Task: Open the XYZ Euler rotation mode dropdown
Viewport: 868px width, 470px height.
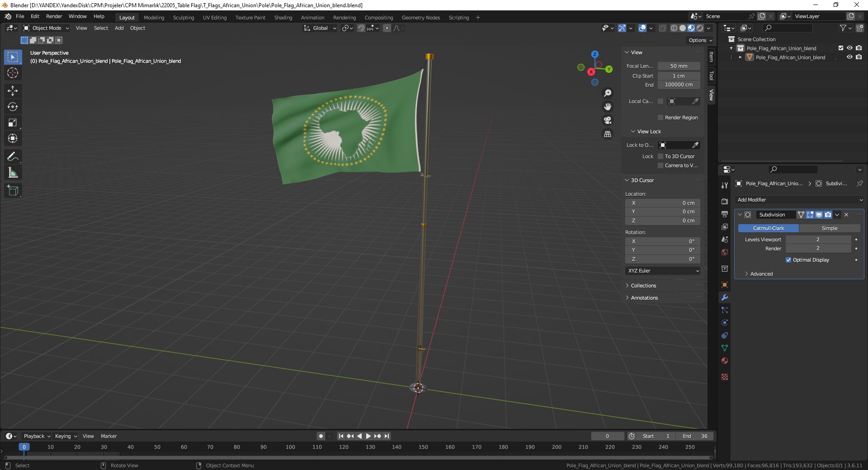Action: coord(663,271)
